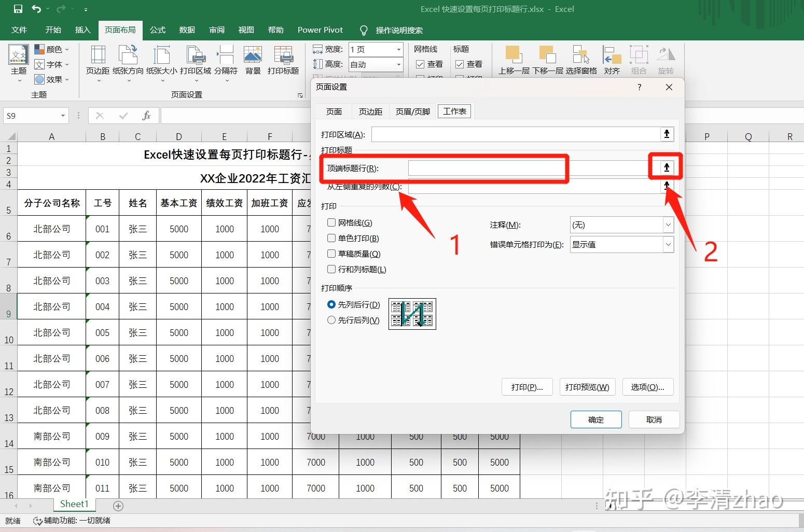Click the 取消 button

coord(654,419)
